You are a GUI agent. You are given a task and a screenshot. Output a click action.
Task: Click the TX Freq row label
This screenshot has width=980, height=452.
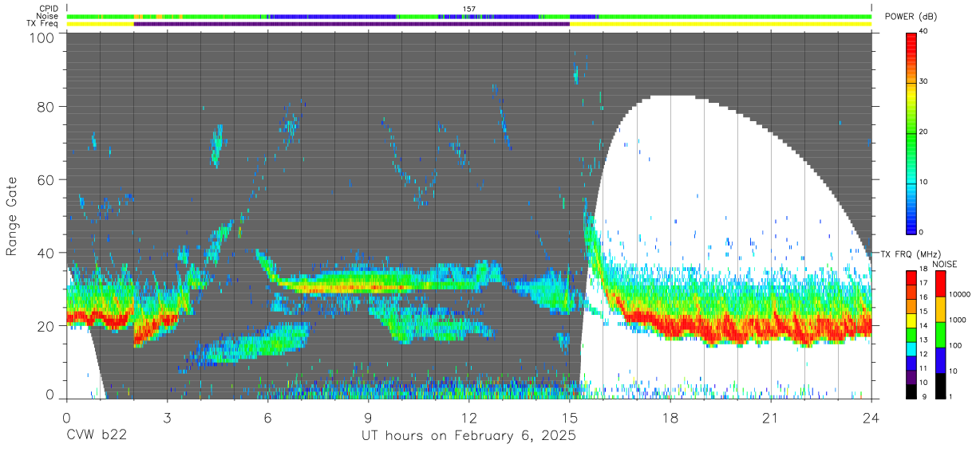(42, 23)
